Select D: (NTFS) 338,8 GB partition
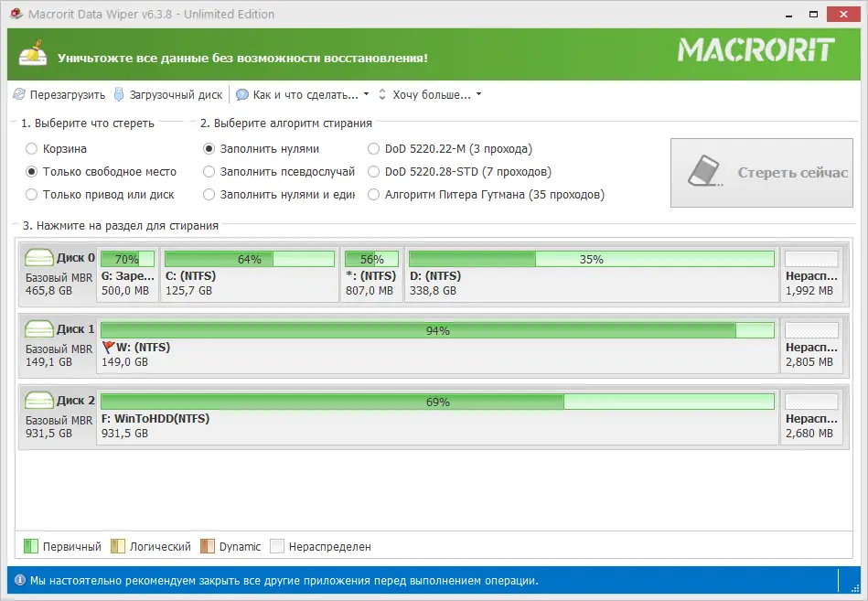The width and height of the screenshot is (868, 601). coord(591,274)
